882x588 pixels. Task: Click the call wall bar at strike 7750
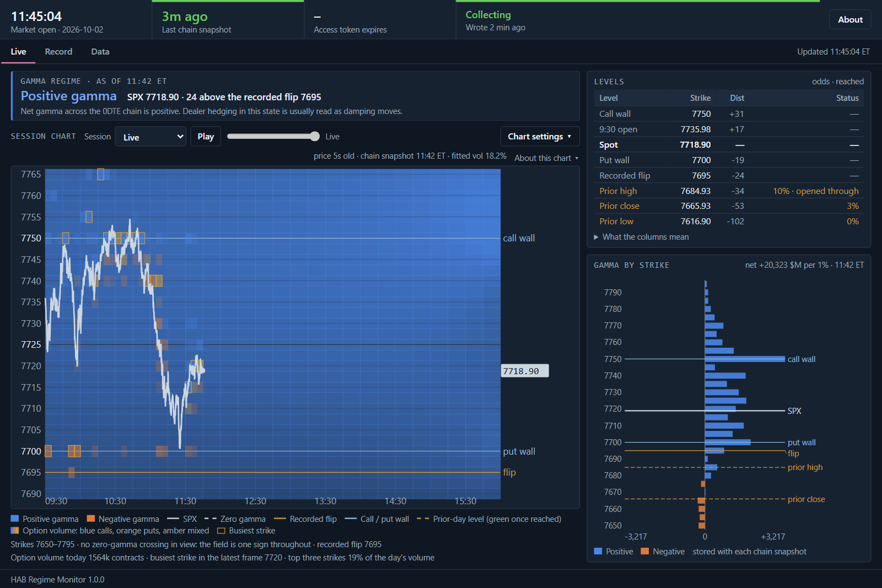pyautogui.click(x=745, y=359)
